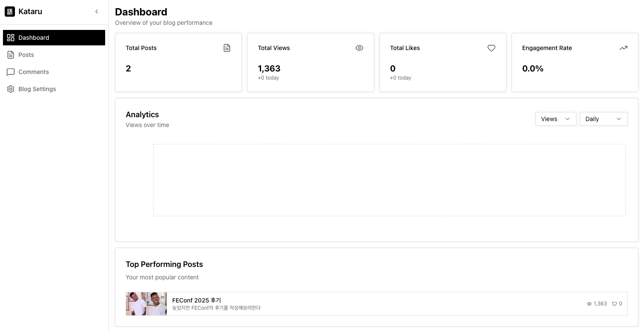Open the FEConf 2025 후기 post title
This screenshot has width=644, height=332.
click(197, 300)
